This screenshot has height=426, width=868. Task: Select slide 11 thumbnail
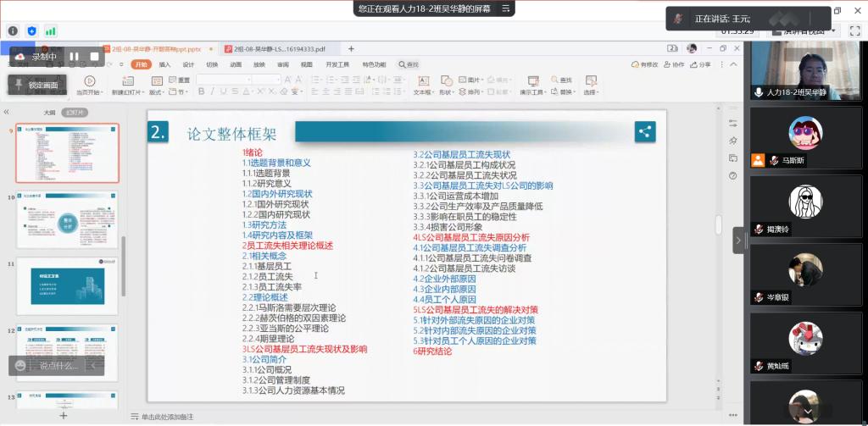(x=67, y=286)
